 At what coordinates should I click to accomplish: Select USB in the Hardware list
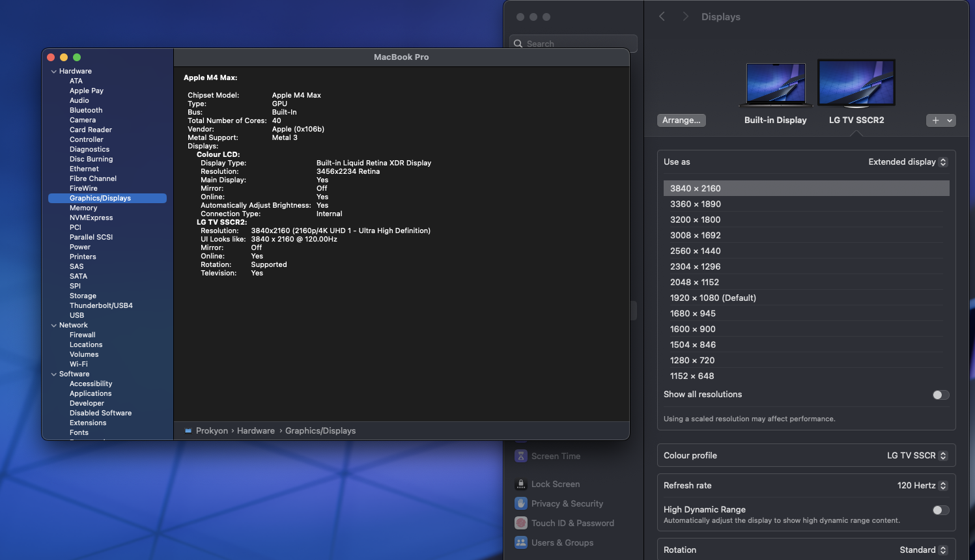click(x=77, y=315)
